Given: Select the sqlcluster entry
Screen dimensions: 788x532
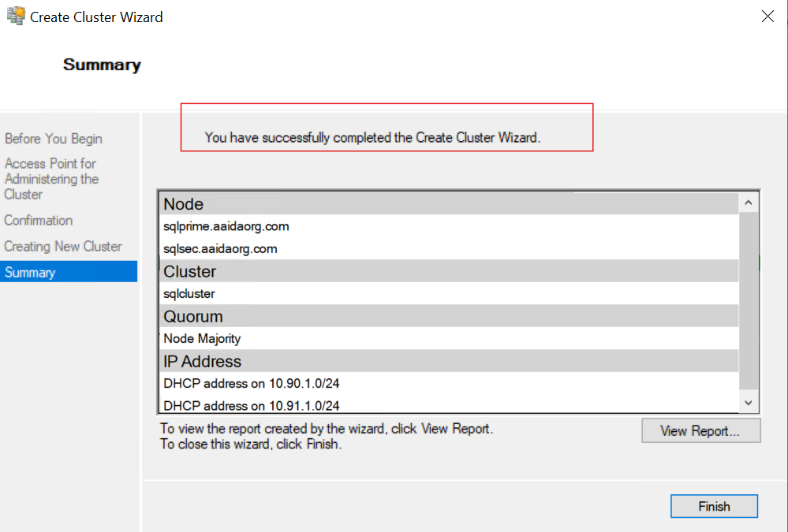Looking at the screenshot, I should (449, 293).
